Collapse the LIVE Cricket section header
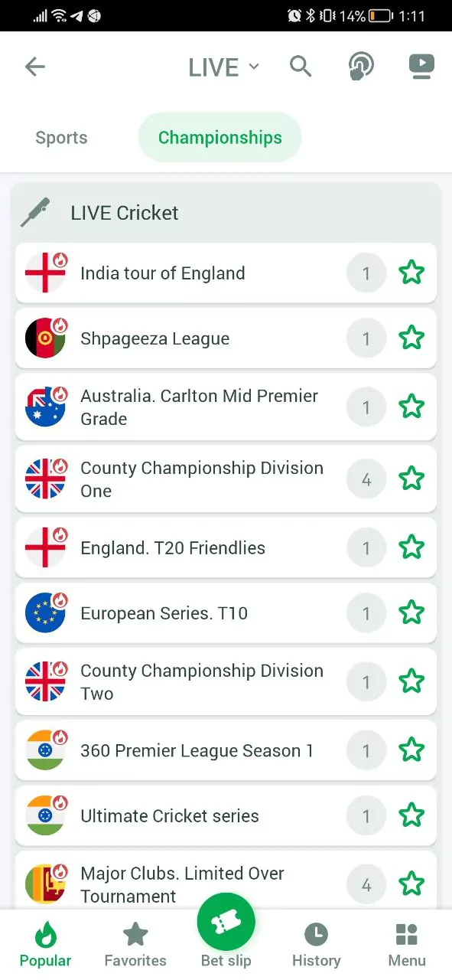 pyautogui.click(x=226, y=213)
